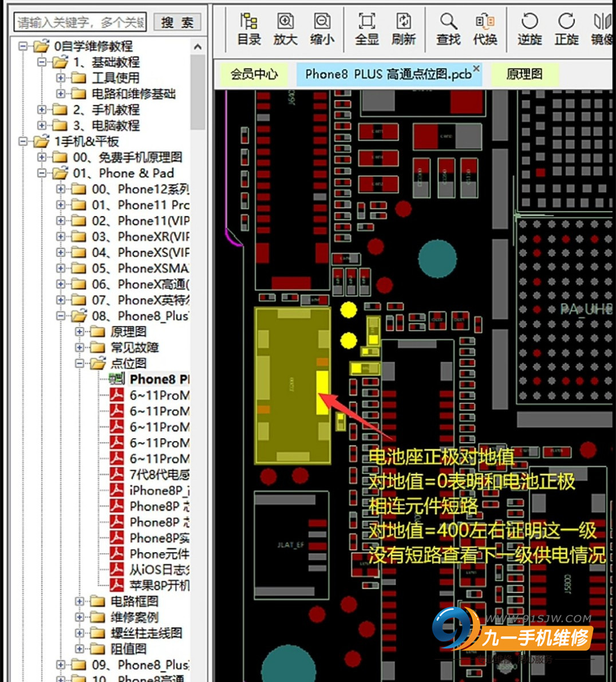The image size is (616, 682).
Task: Expand the 03、PhoneXR folder
Action: pos(61,236)
